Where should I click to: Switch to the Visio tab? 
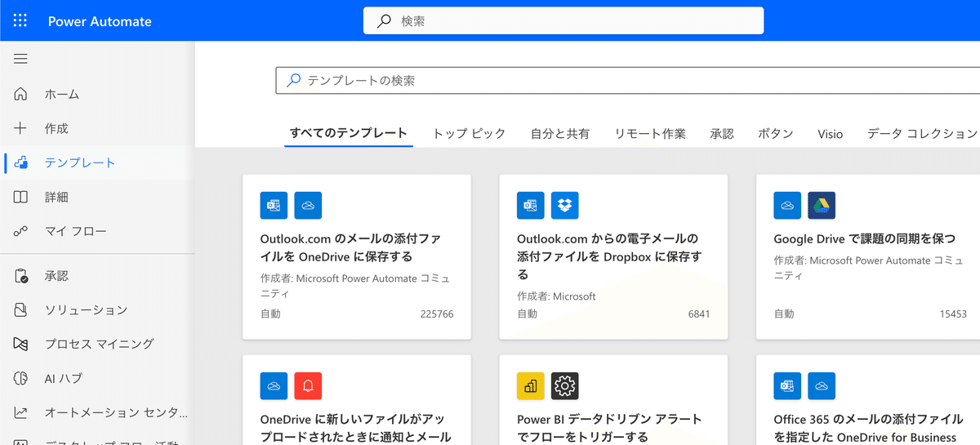click(x=831, y=133)
